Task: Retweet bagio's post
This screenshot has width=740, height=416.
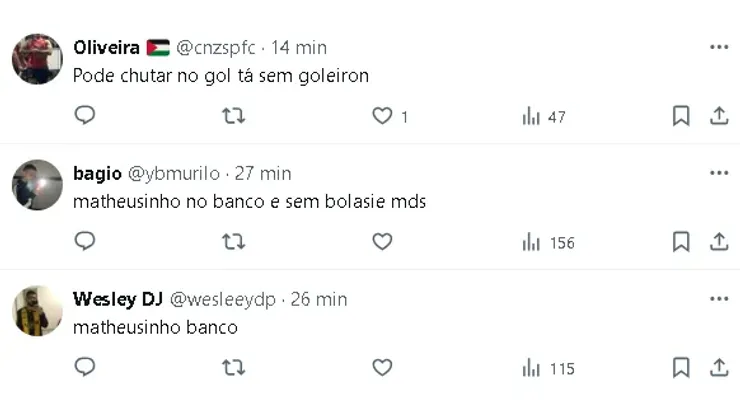Action: tap(234, 242)
